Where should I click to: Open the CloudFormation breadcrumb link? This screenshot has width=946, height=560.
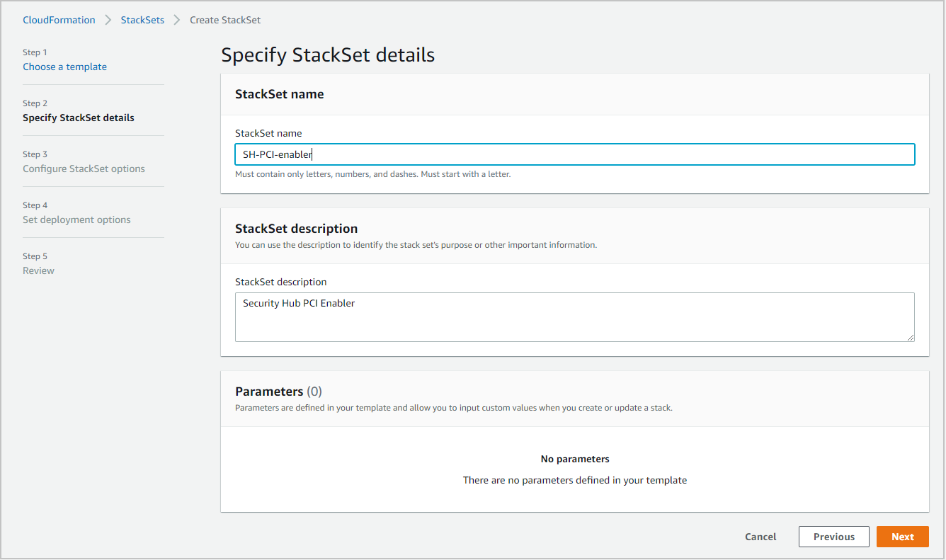point(59,20)
